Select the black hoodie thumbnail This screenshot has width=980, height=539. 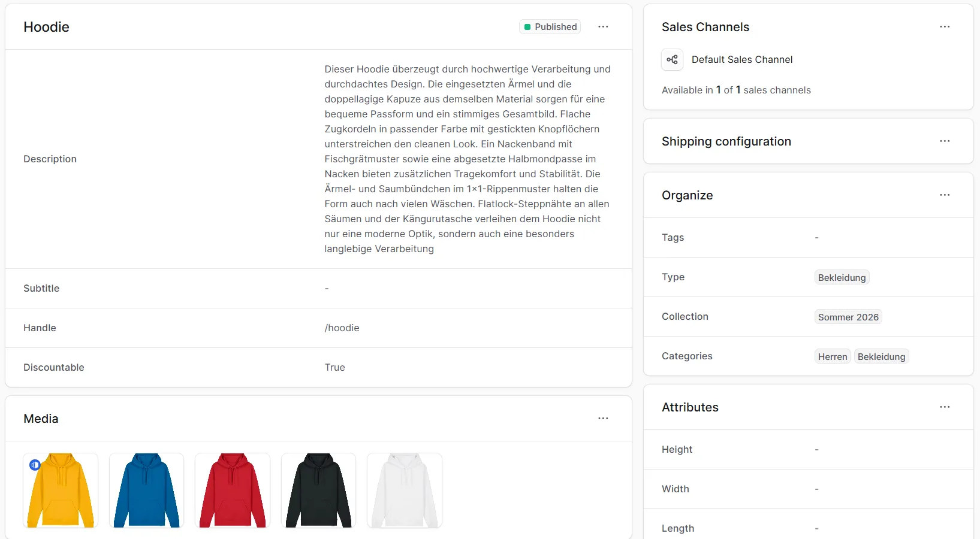(x=318, y=490)
